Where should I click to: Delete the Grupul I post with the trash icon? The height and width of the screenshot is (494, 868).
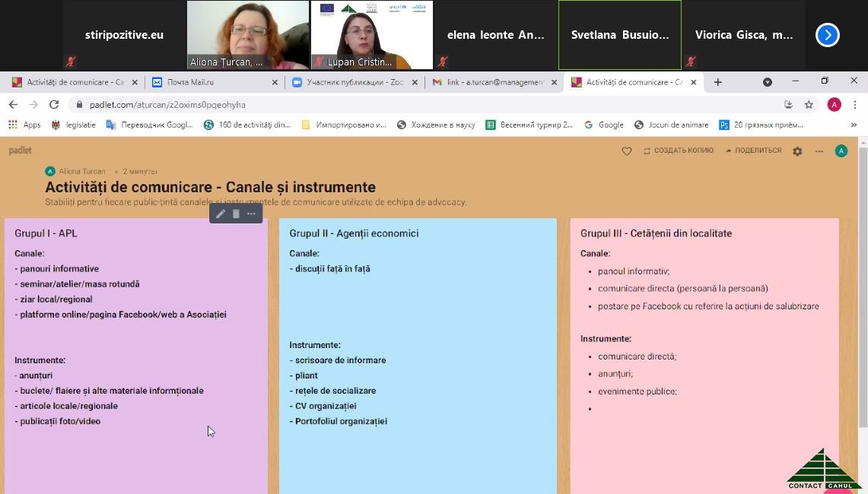tap(236, 214)
